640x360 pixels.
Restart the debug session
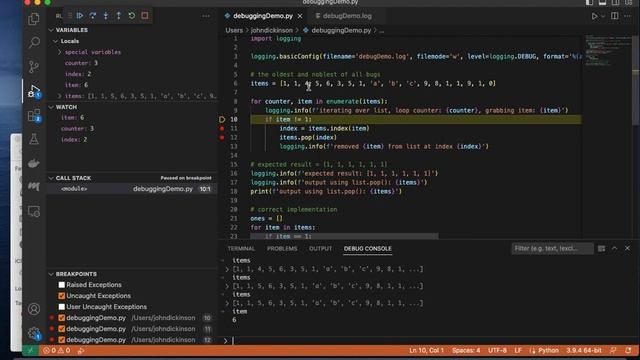coord(132,16)
